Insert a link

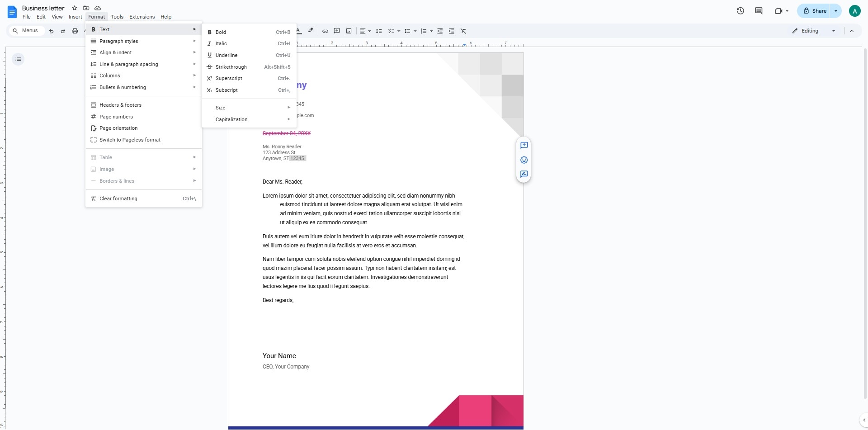pyautogui.click(x=325, y=31)
